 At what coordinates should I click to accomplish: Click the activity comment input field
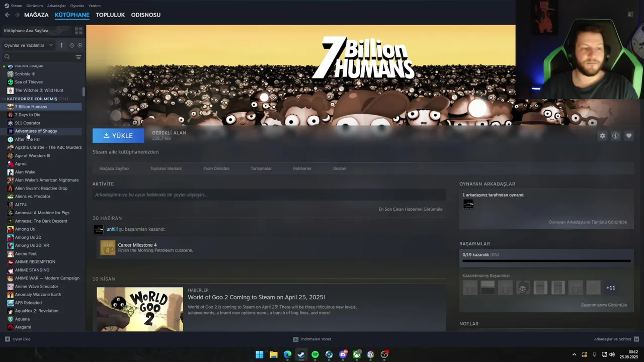click(x=269, y=195)
